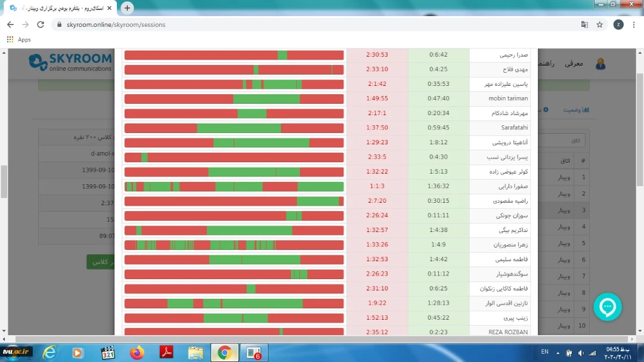Bookmark this page with the star icon
The height and width of the screenshot is (362, 644).
[x=599, y=24]
